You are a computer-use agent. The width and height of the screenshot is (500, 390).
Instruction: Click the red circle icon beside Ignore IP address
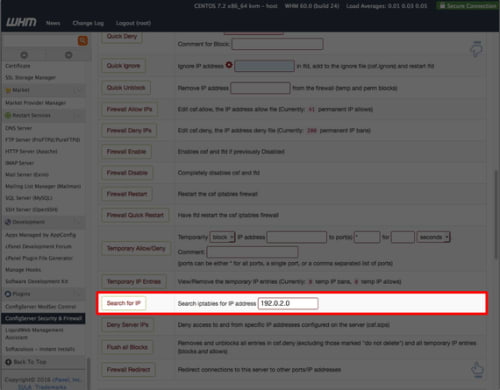click(x=229, y=65)
